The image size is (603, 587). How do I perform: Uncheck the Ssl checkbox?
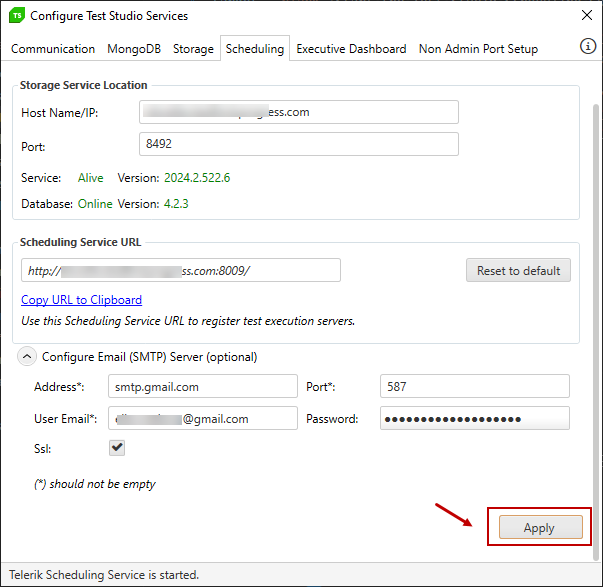(x=117, y=448)
